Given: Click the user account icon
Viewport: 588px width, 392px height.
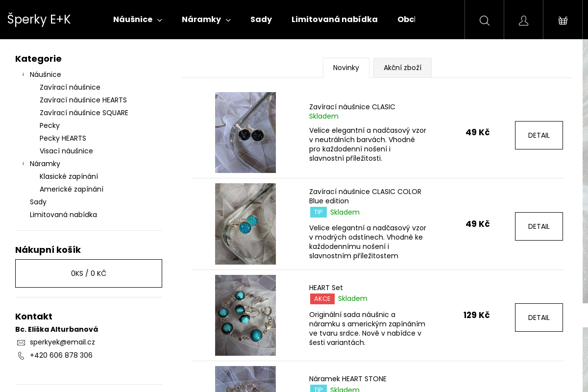Looking at the screenshot, I should 523,20.
